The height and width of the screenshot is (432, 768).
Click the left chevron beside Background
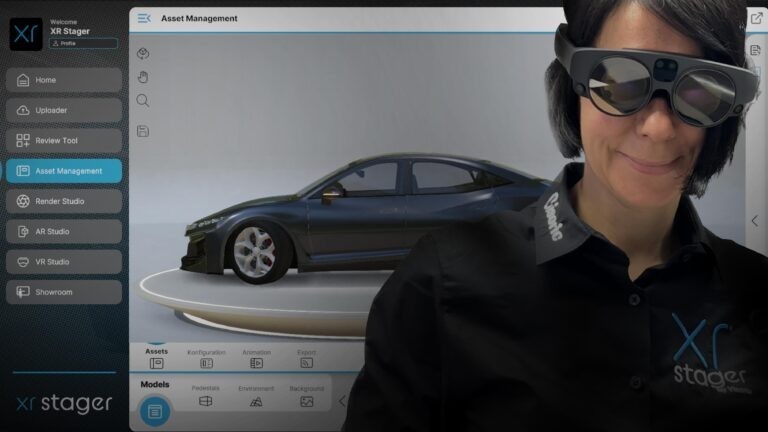[x=342, y=401]
